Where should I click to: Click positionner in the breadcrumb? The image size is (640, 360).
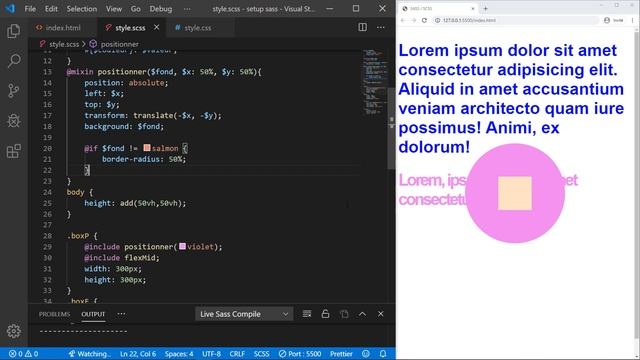pyautogui.click(x=120, y=44)
